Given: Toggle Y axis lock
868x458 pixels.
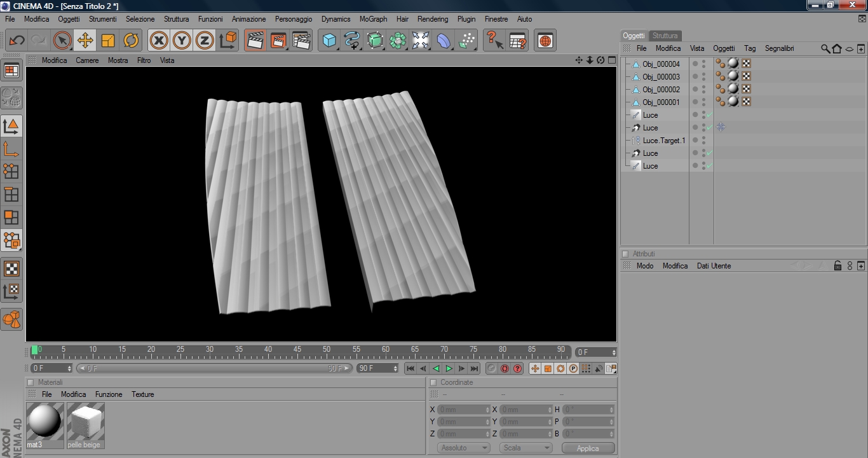Looking at the screenshot, I should tap(182, 41).
